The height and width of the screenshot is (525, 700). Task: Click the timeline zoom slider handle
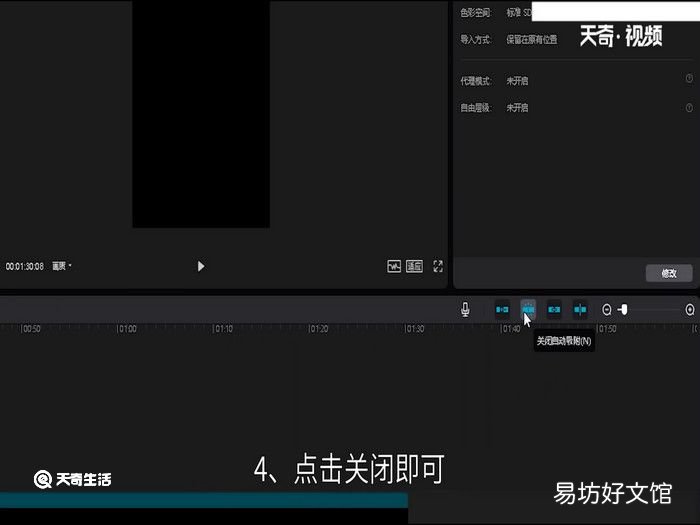(624, 309)
